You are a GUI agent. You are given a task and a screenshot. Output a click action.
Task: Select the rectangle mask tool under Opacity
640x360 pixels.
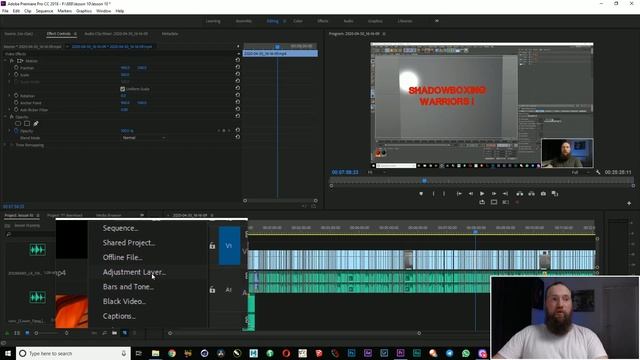pos(27,123)
